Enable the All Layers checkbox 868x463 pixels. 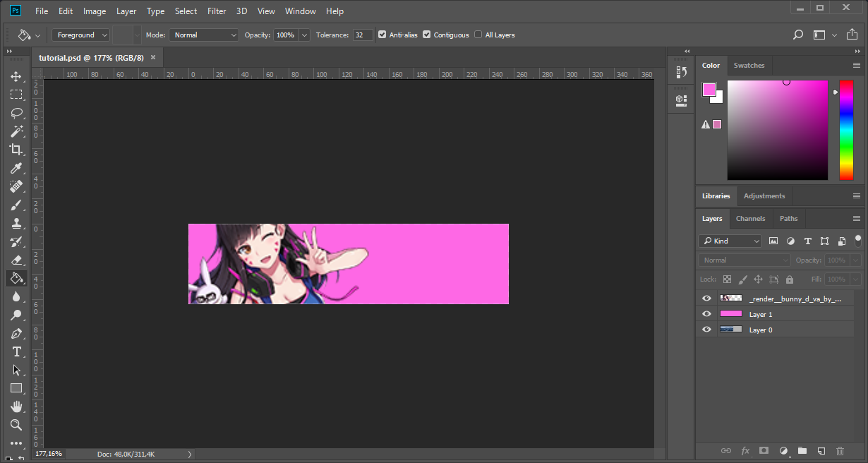[x=478, y=35]
